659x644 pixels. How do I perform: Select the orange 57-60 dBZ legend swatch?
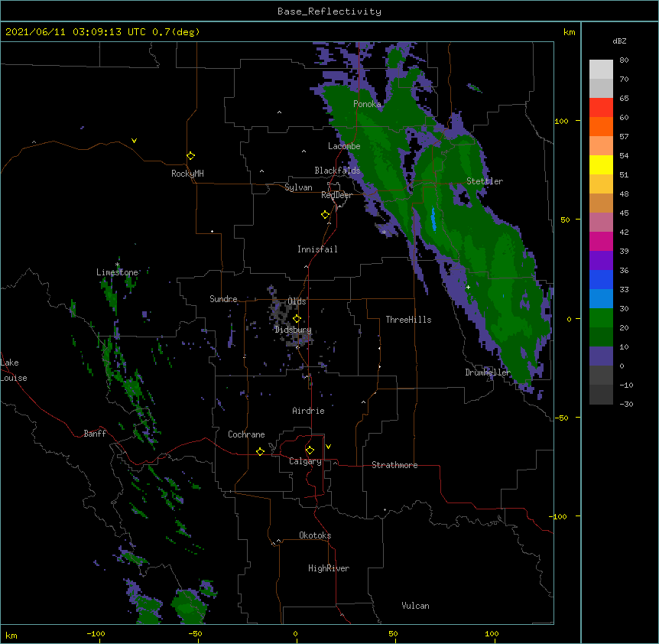[x=601, y=126]
